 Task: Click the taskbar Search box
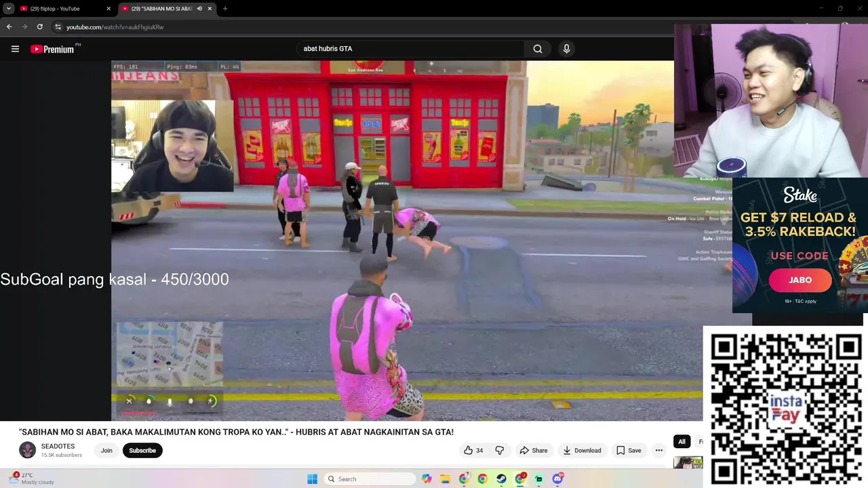pyautogui.click(x=370, y=479)
